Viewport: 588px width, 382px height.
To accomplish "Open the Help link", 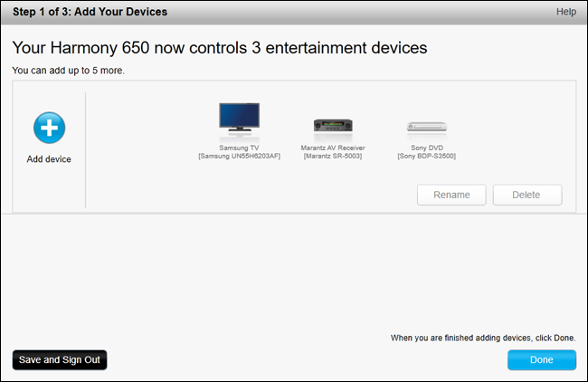I will (566, 12).
